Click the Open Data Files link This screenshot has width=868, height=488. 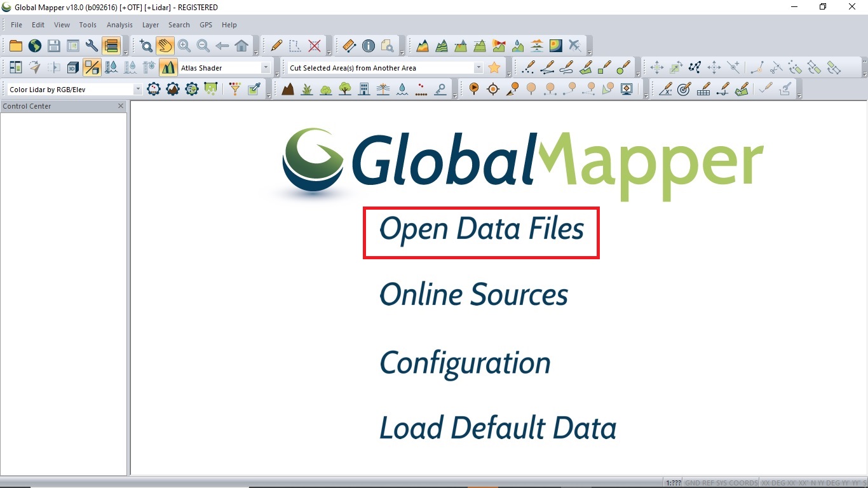pyautogui.click(x=480, y=230)
